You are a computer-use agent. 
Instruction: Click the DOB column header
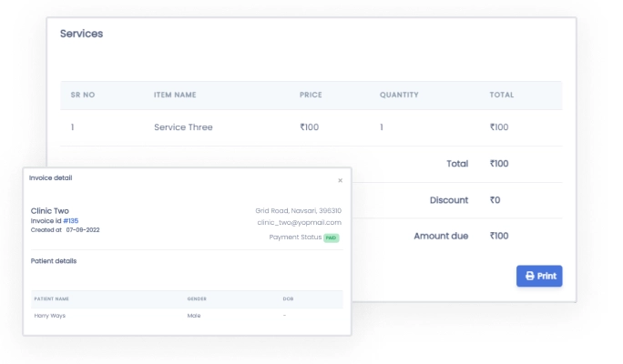coord(288,298)
